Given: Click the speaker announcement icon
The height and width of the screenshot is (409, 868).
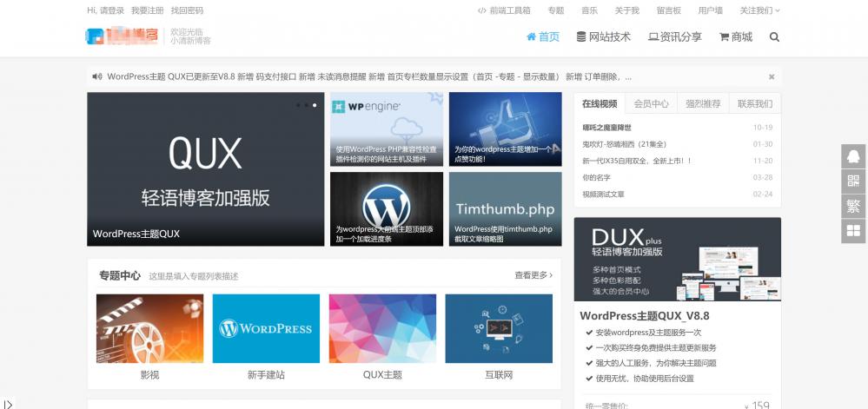Looking at the screenshot, I should tap(96, 76).
